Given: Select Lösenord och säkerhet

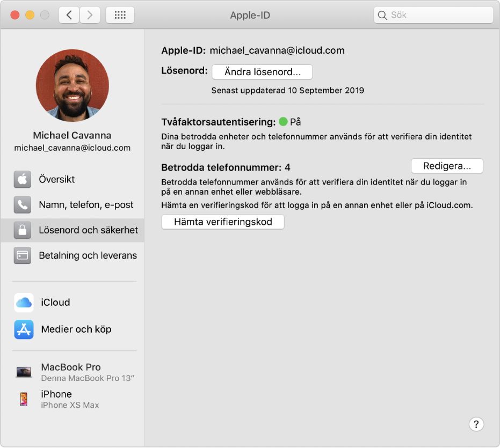Looking at the screenshot, I should pyautogui.click(x=73, y=230).
